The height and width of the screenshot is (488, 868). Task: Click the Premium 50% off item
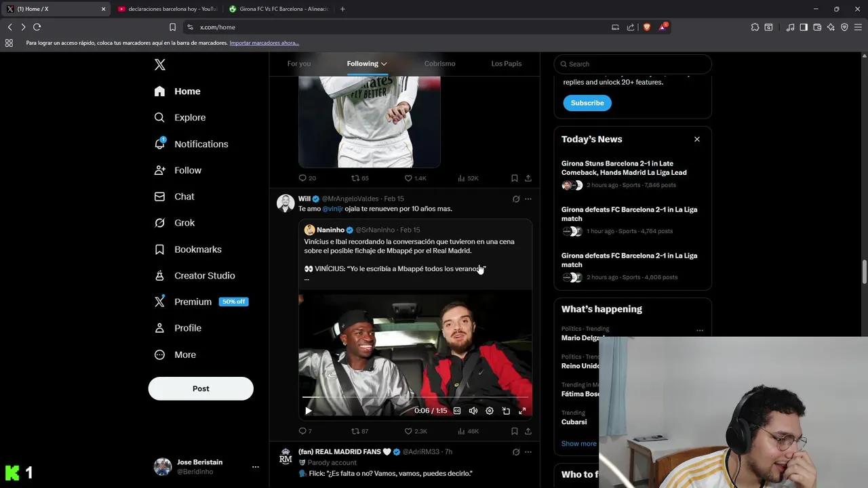click(201, 302)
